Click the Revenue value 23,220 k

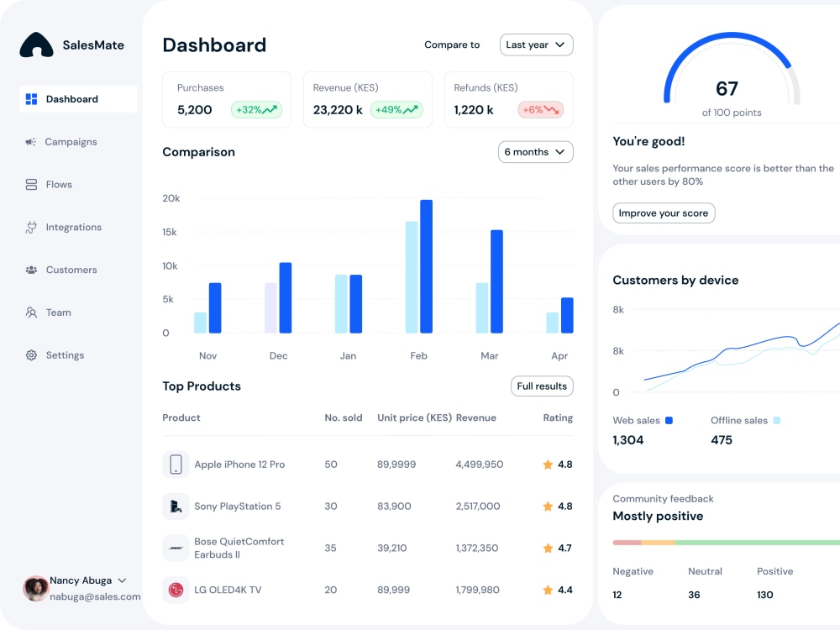tap(338, 110)
